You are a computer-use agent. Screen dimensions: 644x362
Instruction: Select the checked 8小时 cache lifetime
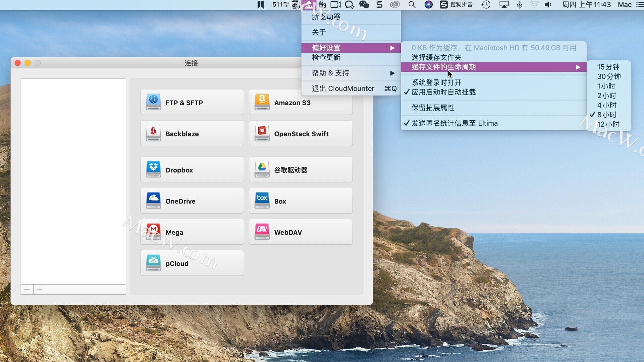pyautogui.click(x=609, y=115)
